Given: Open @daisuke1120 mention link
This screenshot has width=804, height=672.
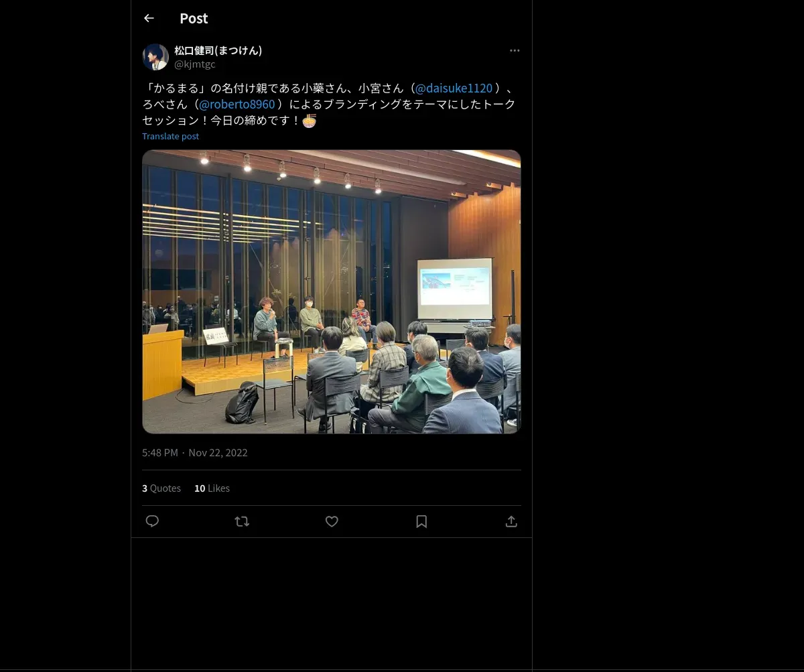Looking at the screenshot, I should pos(454,88).
